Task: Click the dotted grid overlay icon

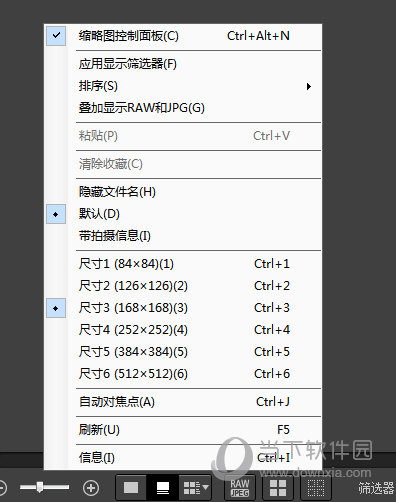Action: coord(315,488)
